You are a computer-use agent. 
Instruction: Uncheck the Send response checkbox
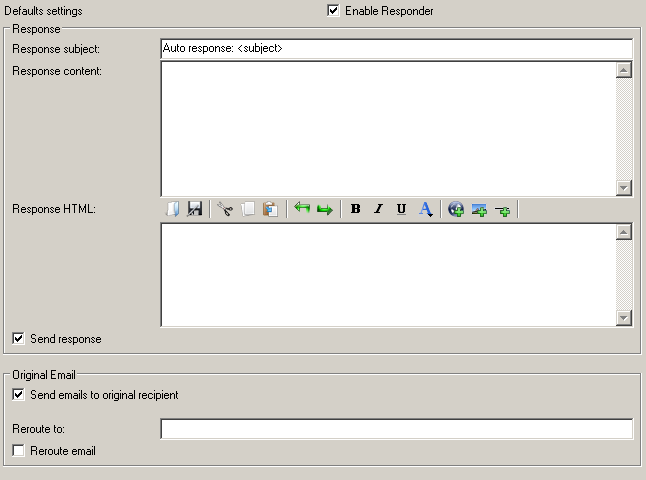pyautogui.click(x=18, y=339)
